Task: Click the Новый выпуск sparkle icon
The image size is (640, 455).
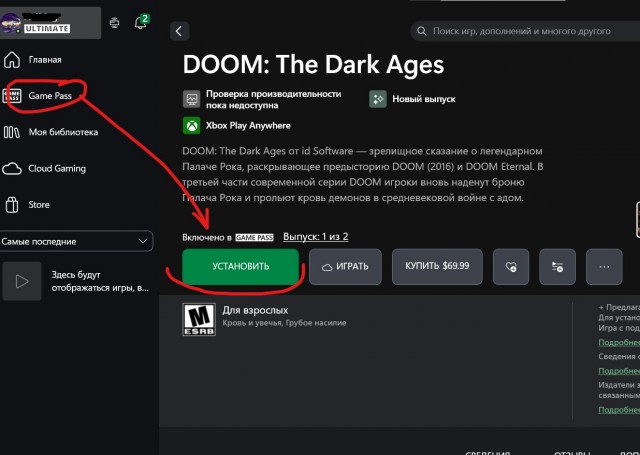Action: pyautogui.click(x=378, y=99)
